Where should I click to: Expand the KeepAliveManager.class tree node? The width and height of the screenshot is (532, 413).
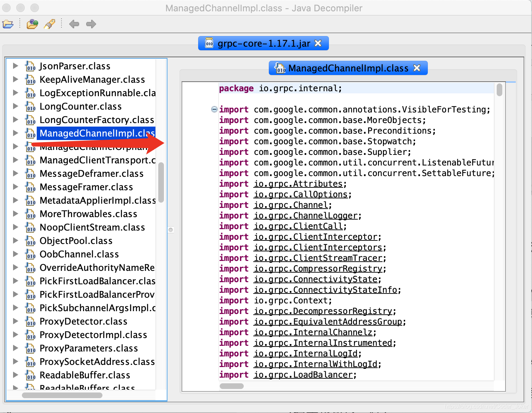pyautogui.click(x=15, y=79)
